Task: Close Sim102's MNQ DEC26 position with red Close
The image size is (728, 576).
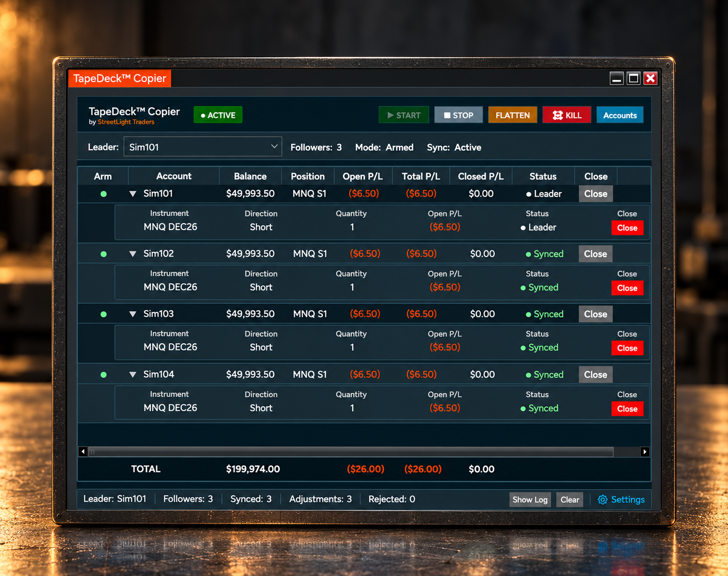Action: coord(627,288)
